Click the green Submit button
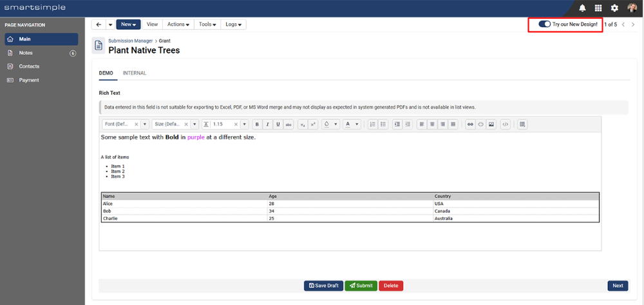The height and width of the screenshot is (305, 644). pos(361,286)
